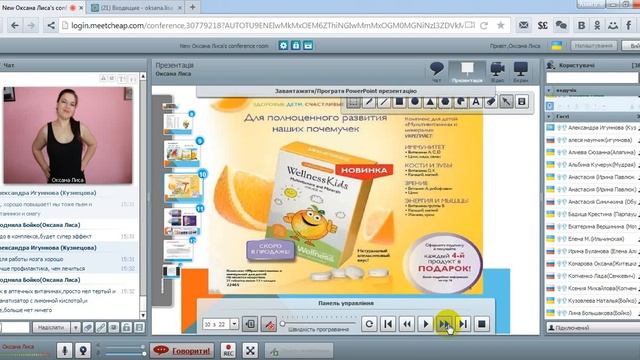The image size is (640, 360).
Task: Switch to the Екран screen-share tab
Action: pos(520,72)
